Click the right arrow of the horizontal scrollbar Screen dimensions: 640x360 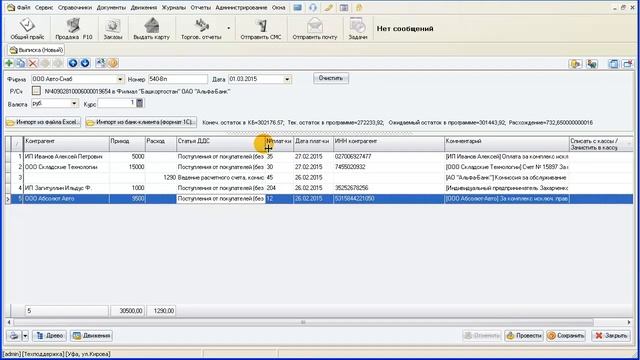click(629, 322)
